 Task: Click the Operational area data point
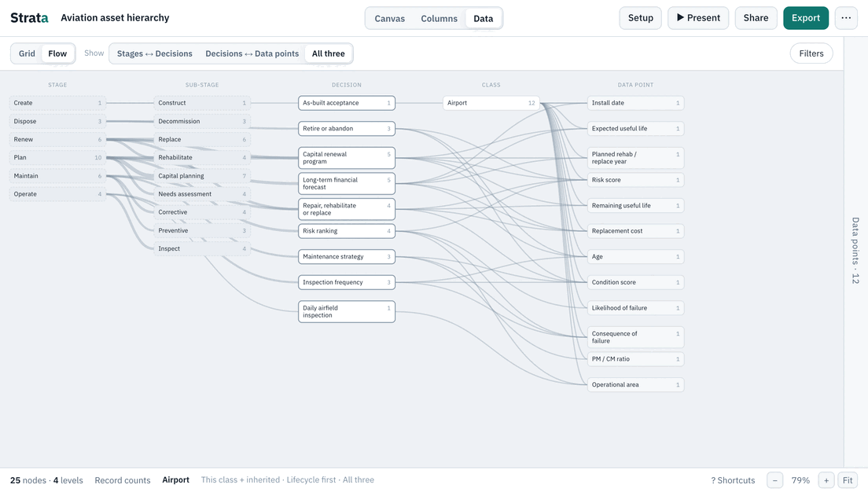click(x=635, y=384)
